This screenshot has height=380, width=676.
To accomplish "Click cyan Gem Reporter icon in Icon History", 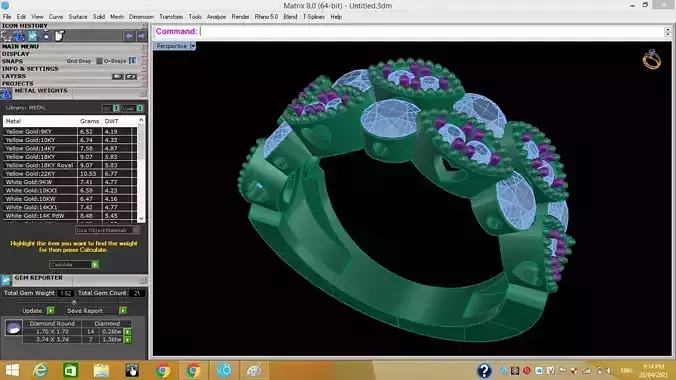I will (33, 36).
